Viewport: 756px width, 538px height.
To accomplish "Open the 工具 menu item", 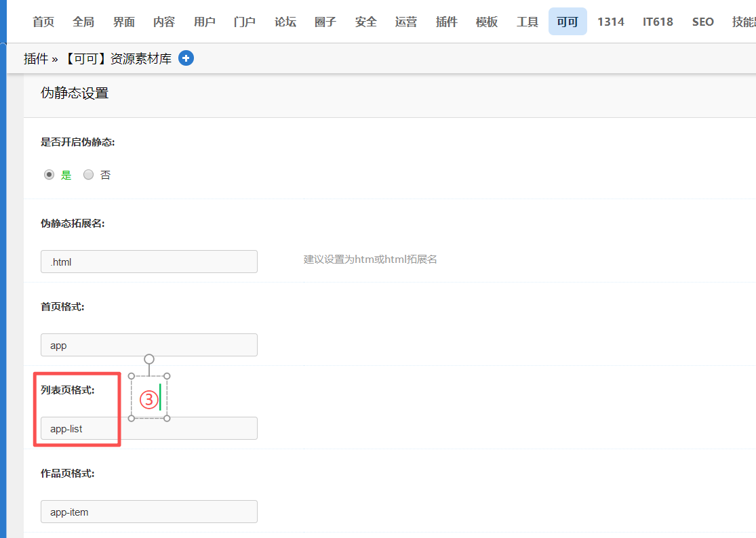I will click(x=527, y=21).
